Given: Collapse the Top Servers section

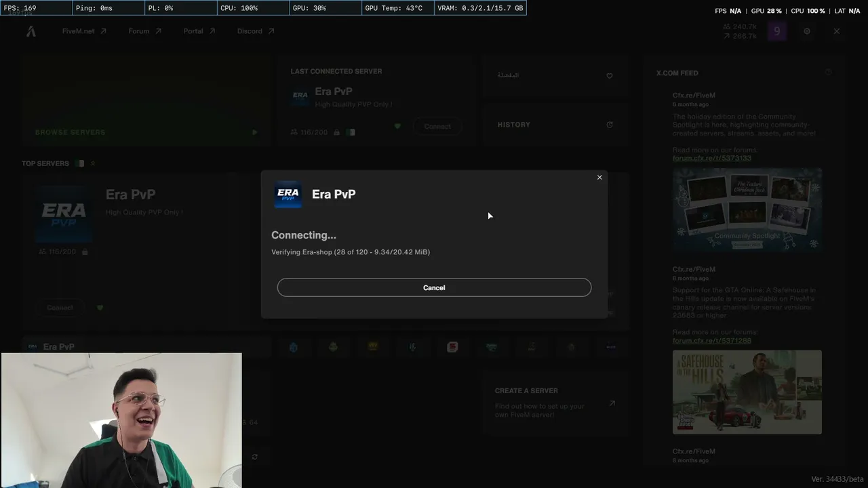Looking at the screenshot, I should 93,163.
